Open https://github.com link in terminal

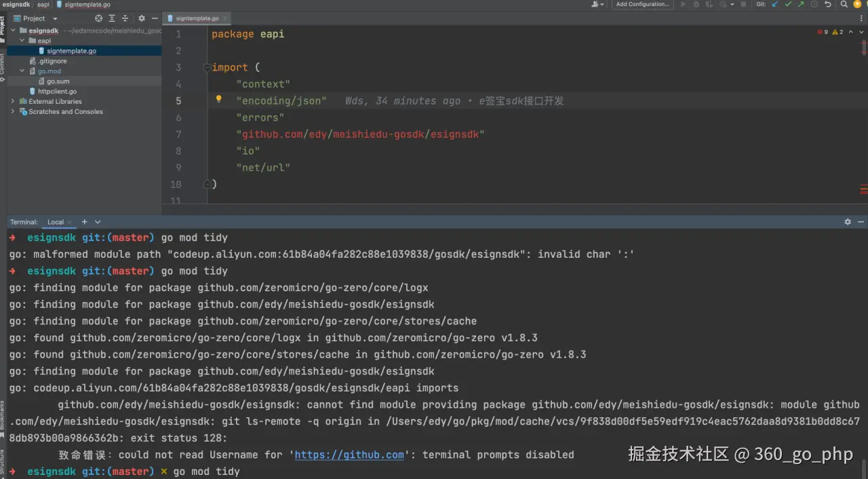(x=349, y=455)
